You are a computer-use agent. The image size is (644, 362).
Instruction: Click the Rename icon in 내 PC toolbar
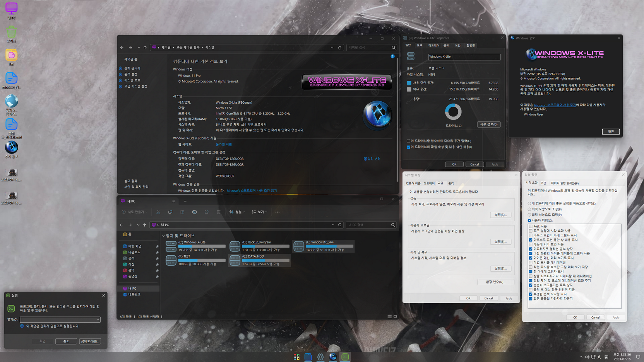tap(194, 212)
